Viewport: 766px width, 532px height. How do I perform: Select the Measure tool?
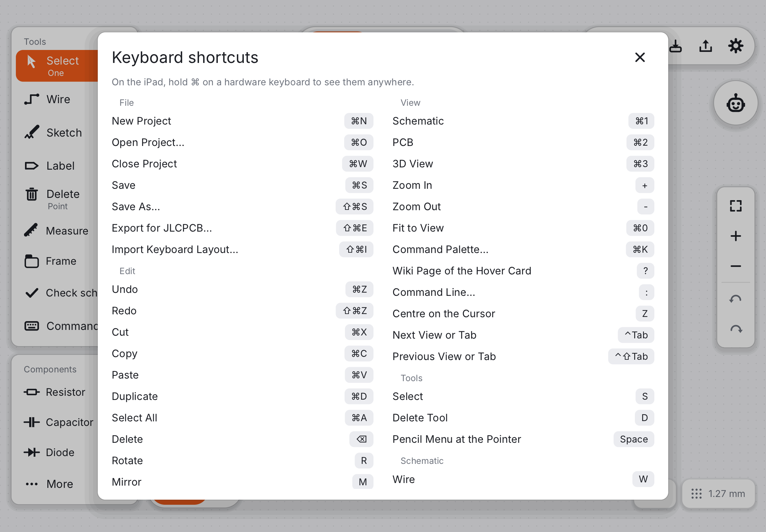click(57, 231)
